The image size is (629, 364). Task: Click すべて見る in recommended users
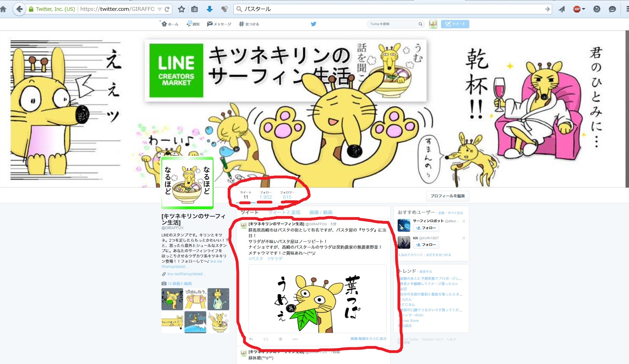455,213
